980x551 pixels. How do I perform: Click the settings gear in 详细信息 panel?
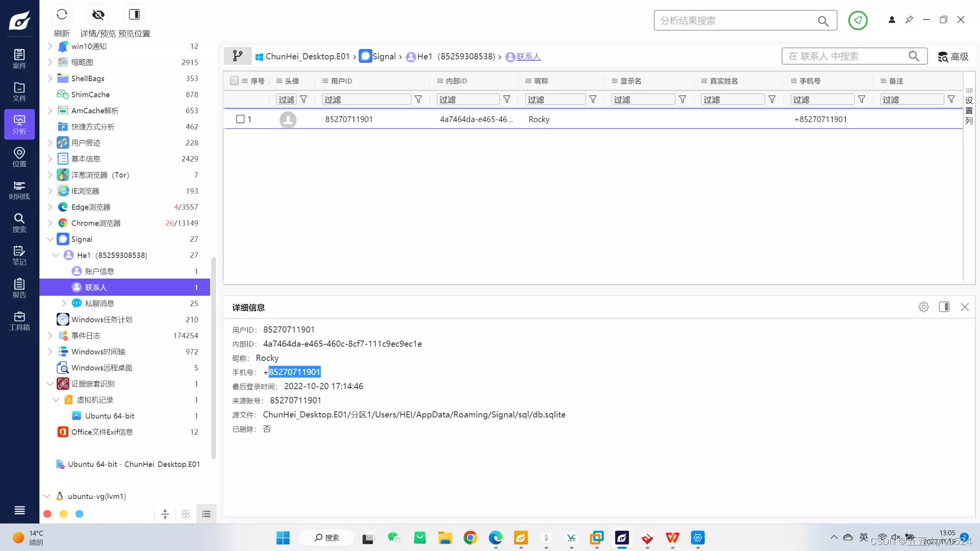[923, 307]
